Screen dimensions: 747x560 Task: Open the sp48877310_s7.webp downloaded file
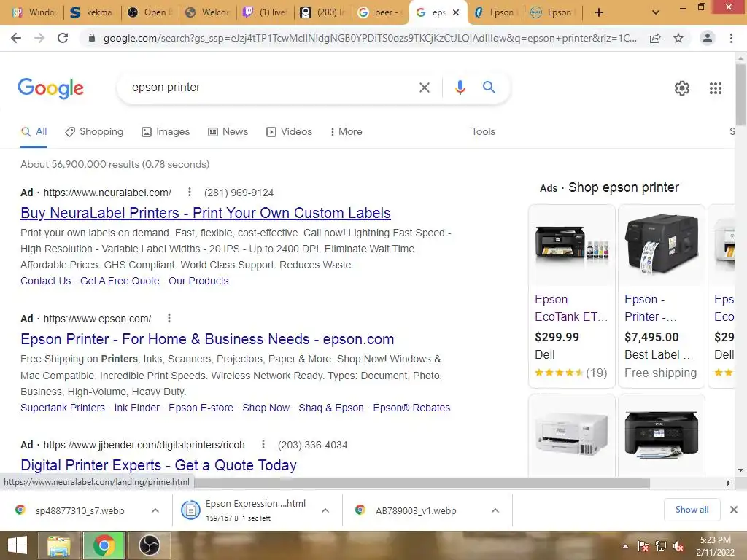(80, 510)
